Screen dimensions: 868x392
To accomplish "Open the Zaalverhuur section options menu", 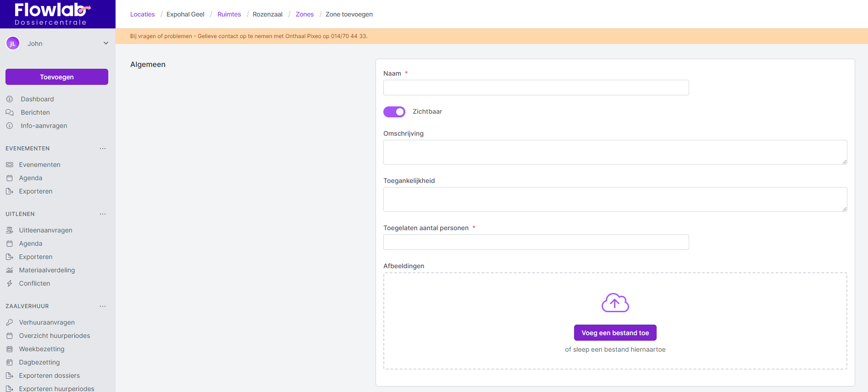I will click(103, 306).
